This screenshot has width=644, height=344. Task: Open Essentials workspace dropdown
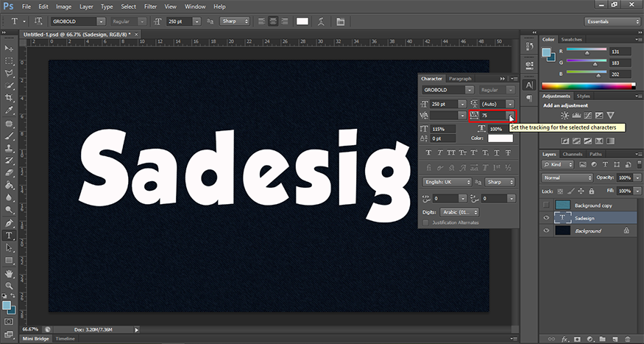tap(612, 21)
